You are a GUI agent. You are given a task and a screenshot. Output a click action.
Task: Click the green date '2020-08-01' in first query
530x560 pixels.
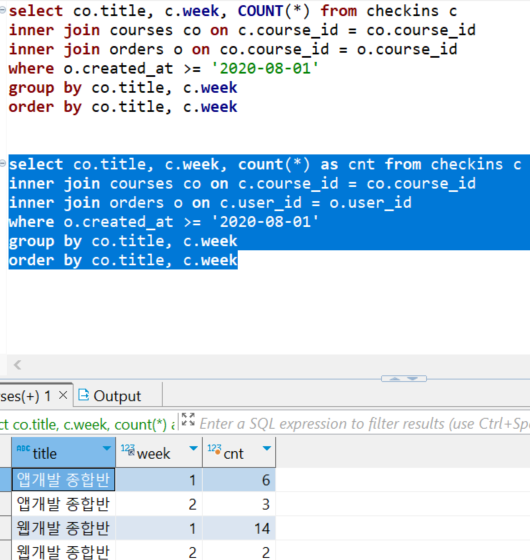point(265,68)
